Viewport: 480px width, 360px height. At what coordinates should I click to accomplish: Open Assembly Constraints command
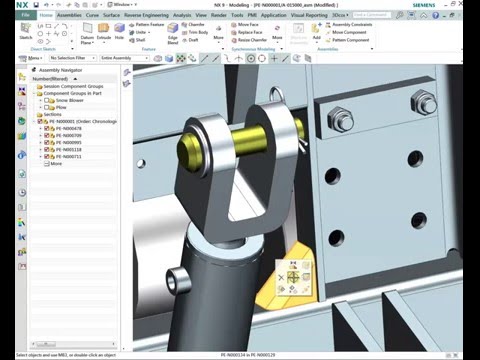click(x=349, y=25)
